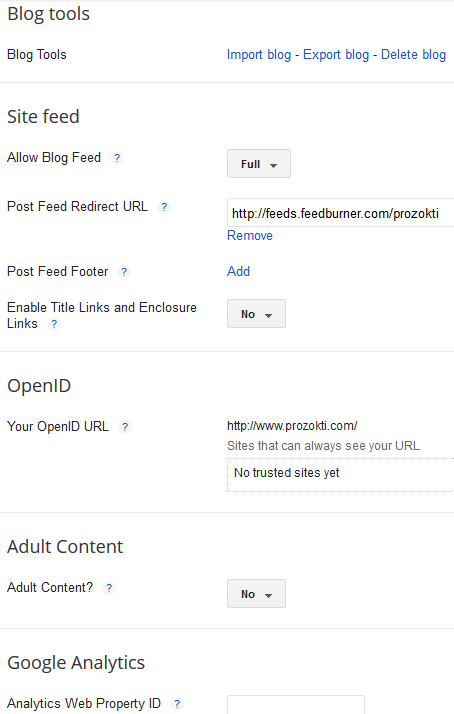Viewport: 454px width, 714px height.
Task: Open Enable Title Links No dropdown
Action: tap(256, 314)
